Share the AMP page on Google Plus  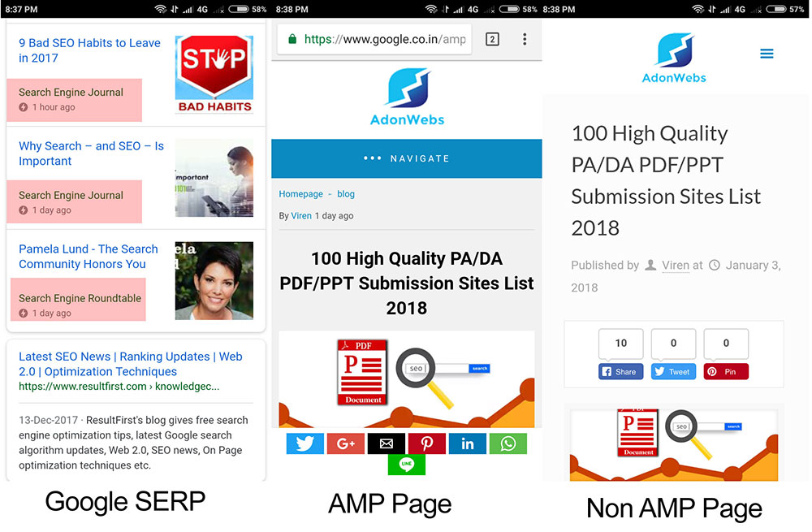point(345,443)
